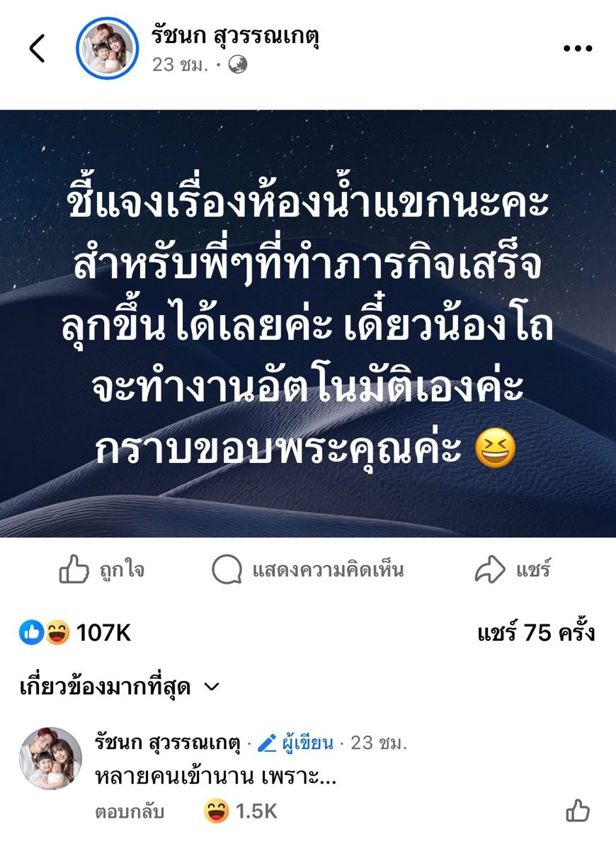
Task: Tap the share arrow icon
Action: [x=490, y=569]
